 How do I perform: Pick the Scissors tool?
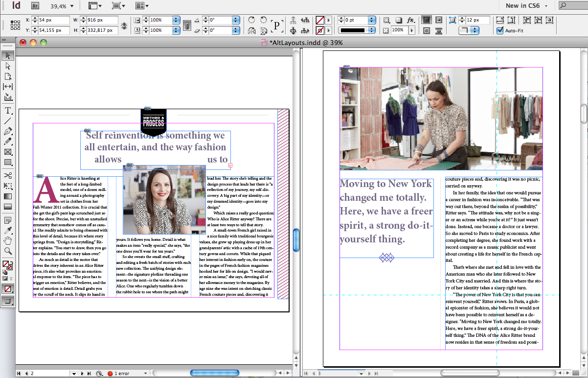8,175
